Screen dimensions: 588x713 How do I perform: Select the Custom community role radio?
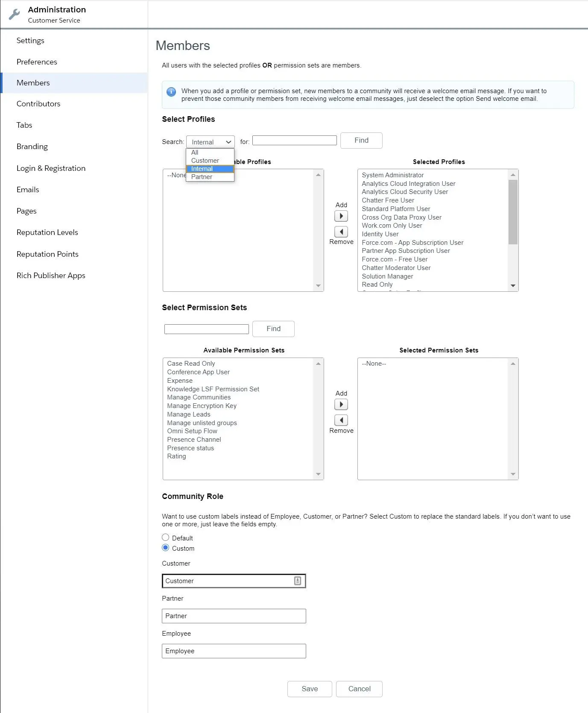pos(166,548)
